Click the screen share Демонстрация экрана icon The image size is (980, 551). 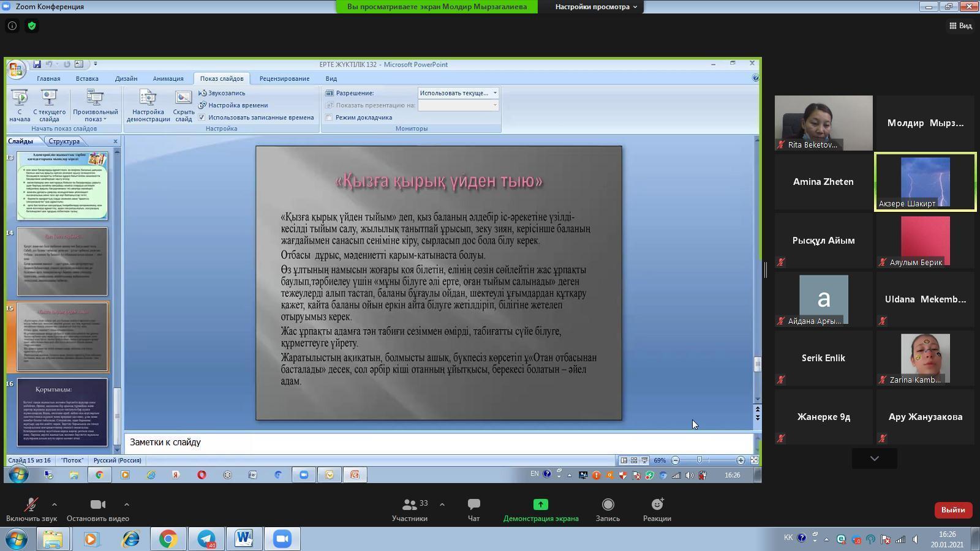540,504
